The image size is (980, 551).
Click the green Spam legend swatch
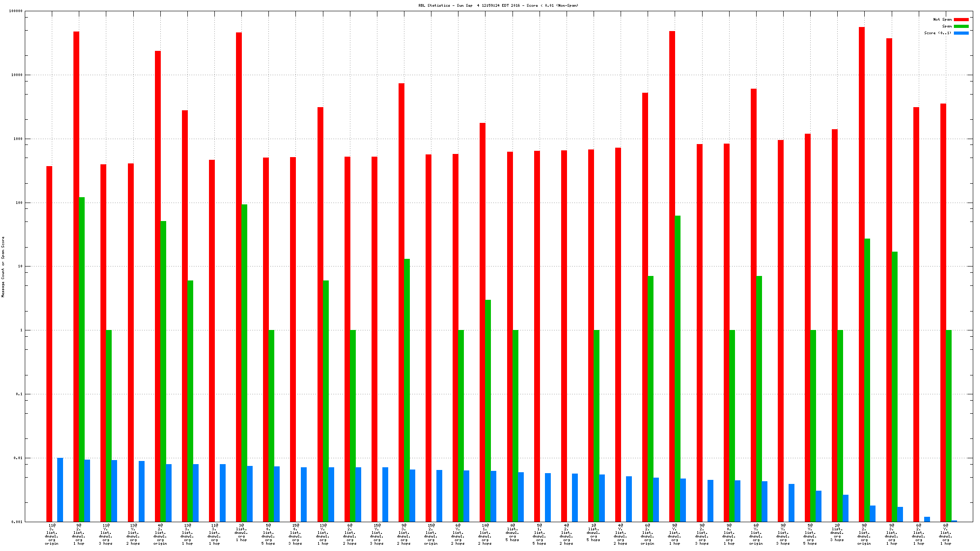(x=961, y=27)
